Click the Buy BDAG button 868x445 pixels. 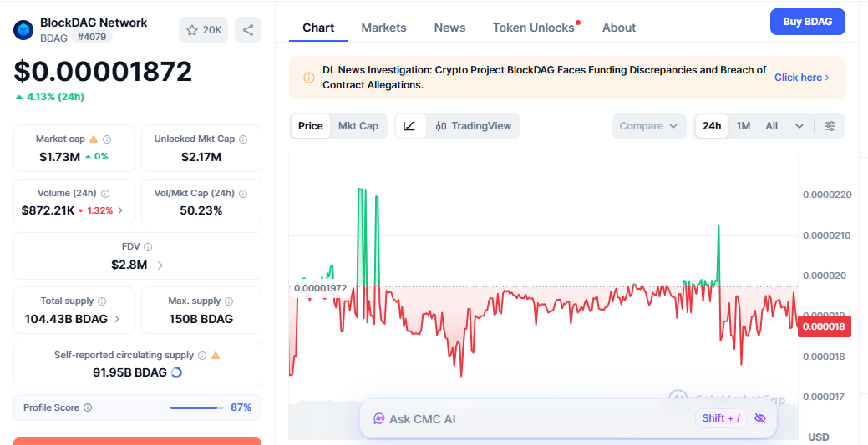pos(808,22)
